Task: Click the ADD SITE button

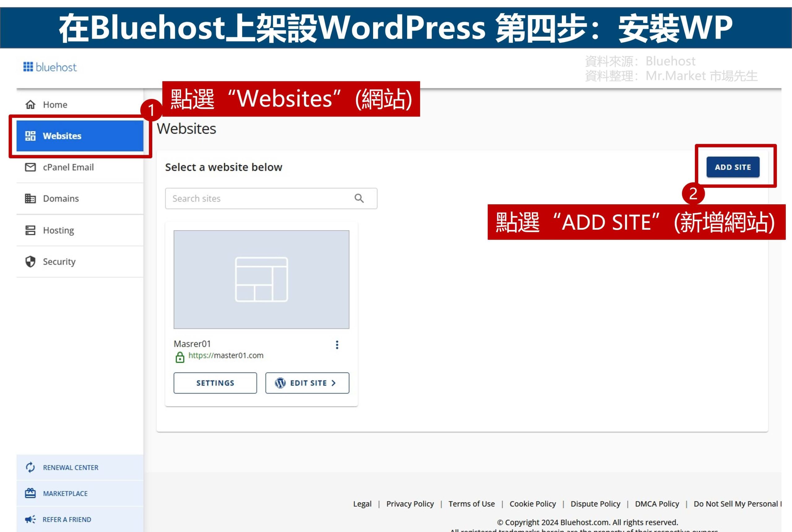Action: pyautogui.click(x=733, y=167)
